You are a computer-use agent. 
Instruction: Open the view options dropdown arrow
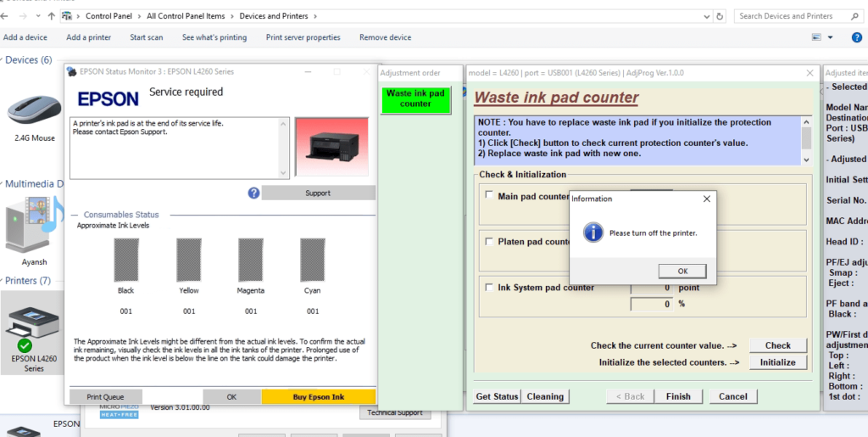pos(830,37)
